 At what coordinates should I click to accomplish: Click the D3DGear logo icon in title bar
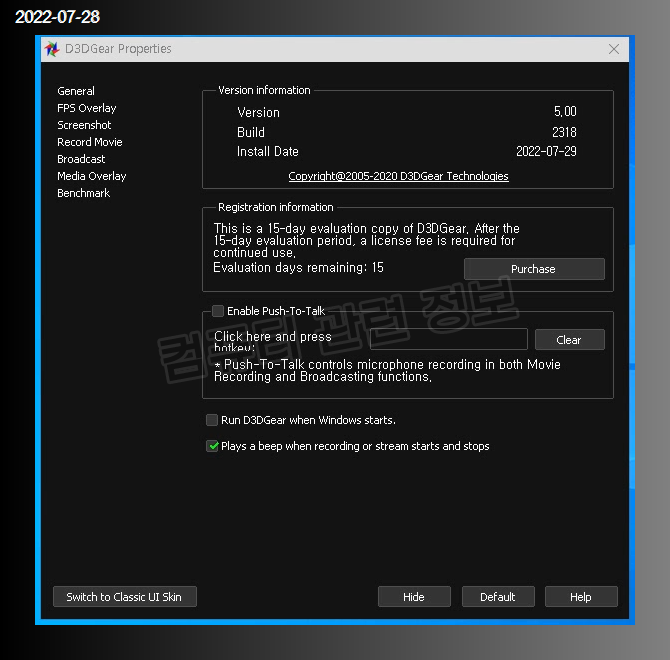52,49
